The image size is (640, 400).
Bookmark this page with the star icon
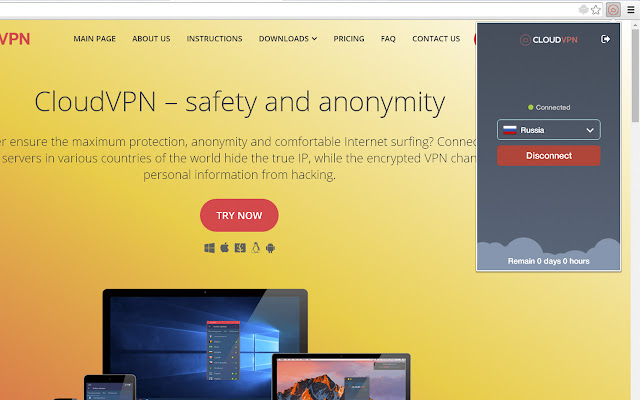[x=596, y=10]
